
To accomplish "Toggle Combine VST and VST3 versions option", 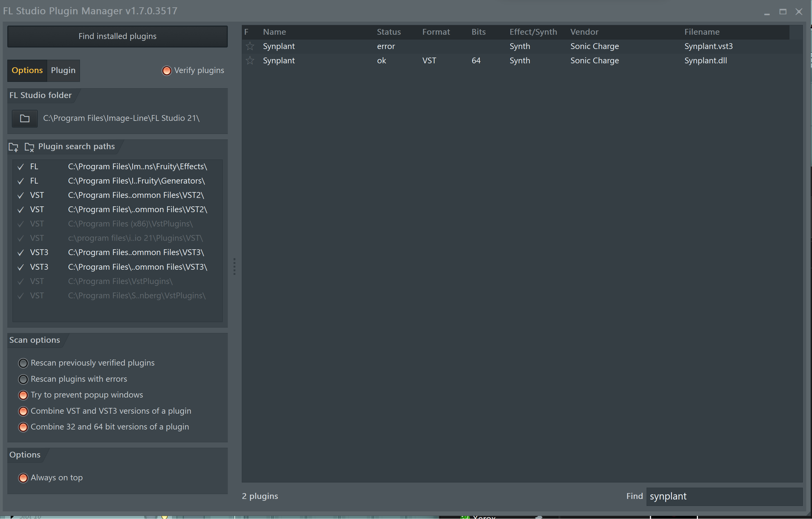I will 23,411.
